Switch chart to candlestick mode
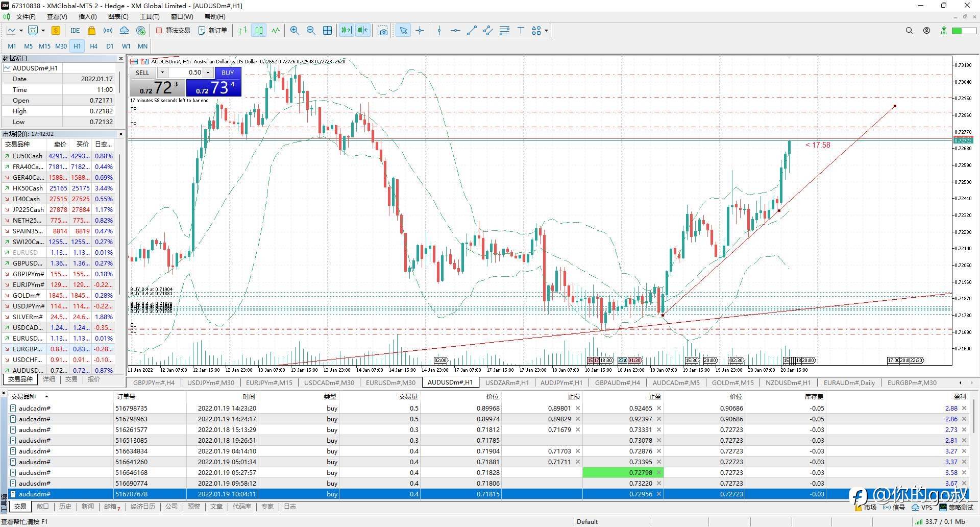 (x=259, y=31)
